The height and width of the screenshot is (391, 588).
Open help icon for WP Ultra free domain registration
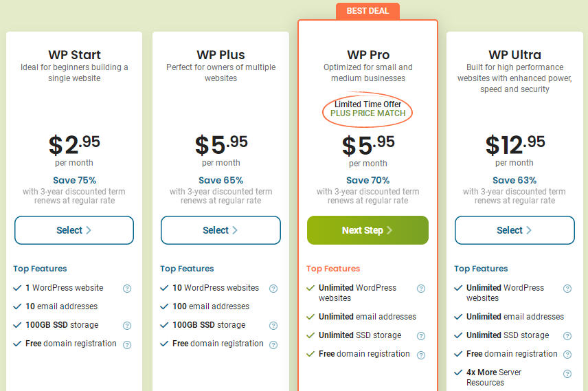point(567,355)
